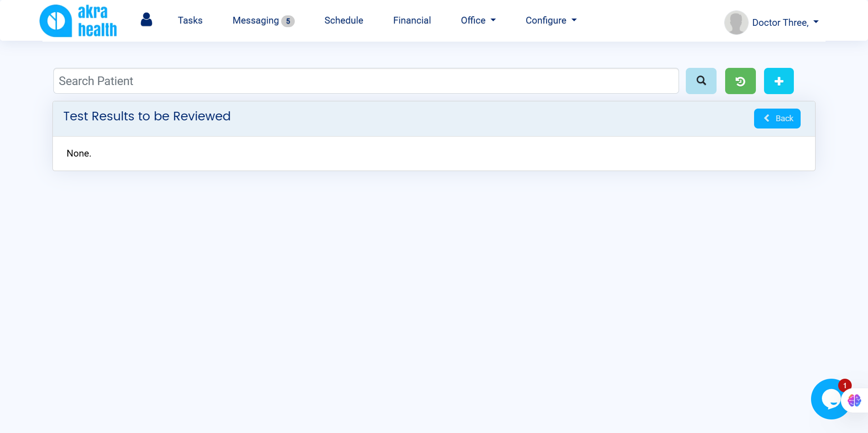
Task: Go to the Schedule page
Action: coord(344,20)
